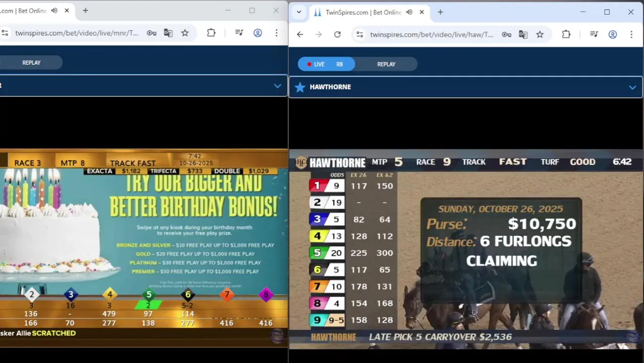Close the TwinSpires tab in the right window

click(x=422, y=12)
